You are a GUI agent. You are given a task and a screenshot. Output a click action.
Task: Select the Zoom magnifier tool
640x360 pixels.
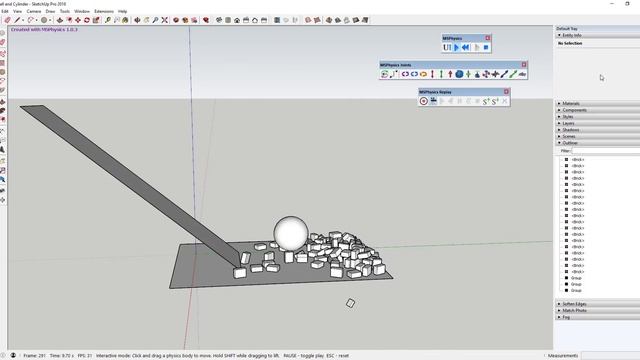pyautogui.click(x=155, y=20)
